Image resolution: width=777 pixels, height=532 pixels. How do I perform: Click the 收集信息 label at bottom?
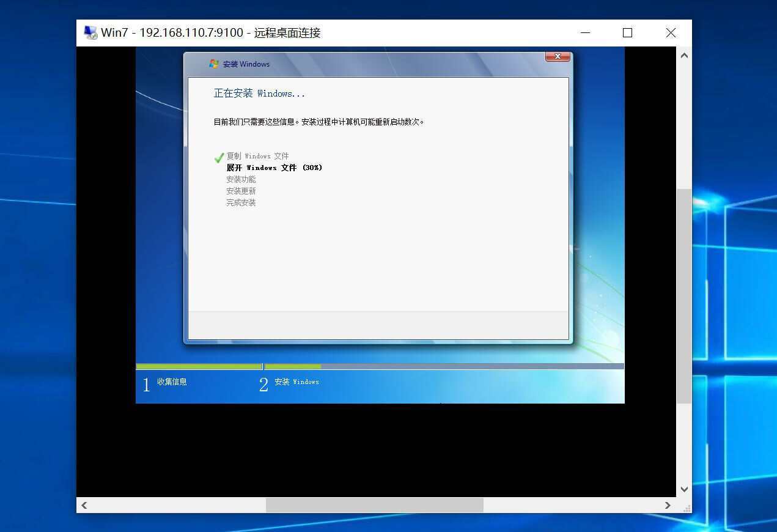point(172,382)
